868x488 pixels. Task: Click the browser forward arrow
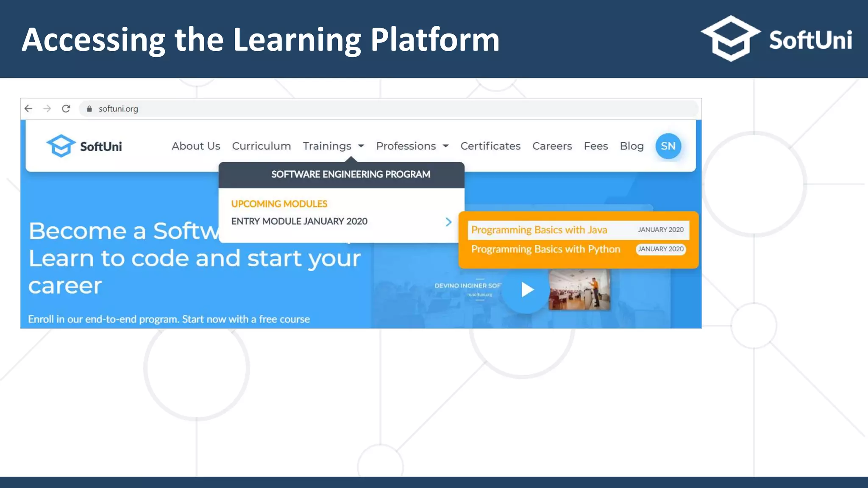click(x=47, y=109)
